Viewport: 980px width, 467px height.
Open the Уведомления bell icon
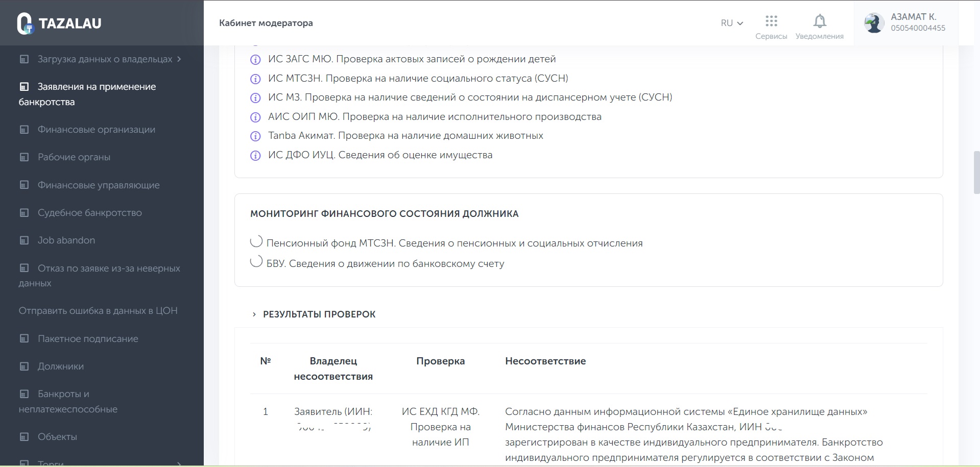point(819,21)
